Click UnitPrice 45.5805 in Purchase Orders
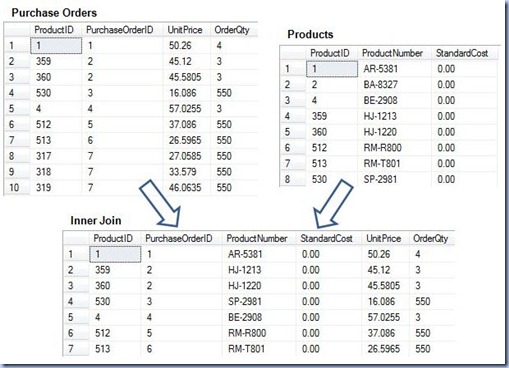The width and height of the screenshot is (509, 368). [x=185, y=77]
